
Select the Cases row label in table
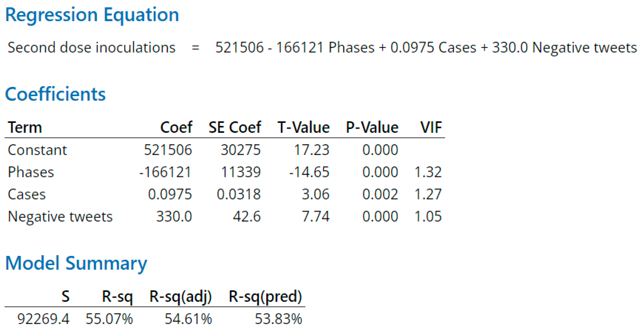[27, 194]
